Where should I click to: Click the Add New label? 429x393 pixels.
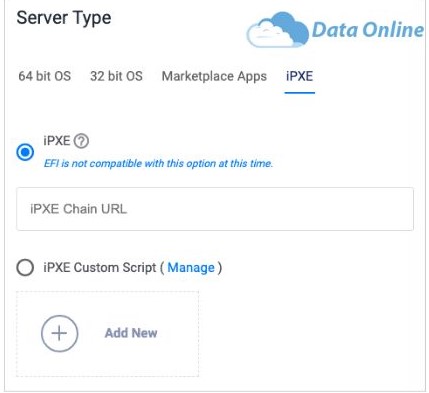(x=131, y=333)
